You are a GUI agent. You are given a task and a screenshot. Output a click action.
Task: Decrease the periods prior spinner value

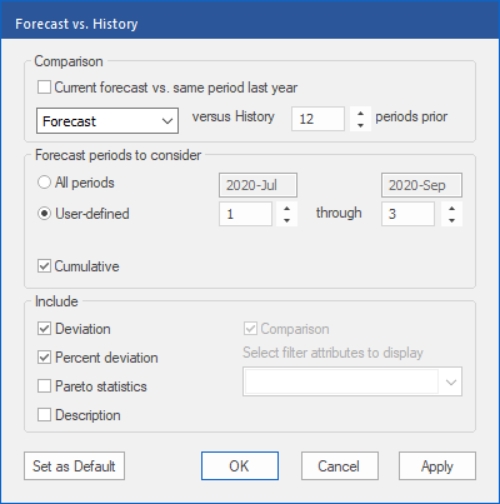[x=360, y=125]
